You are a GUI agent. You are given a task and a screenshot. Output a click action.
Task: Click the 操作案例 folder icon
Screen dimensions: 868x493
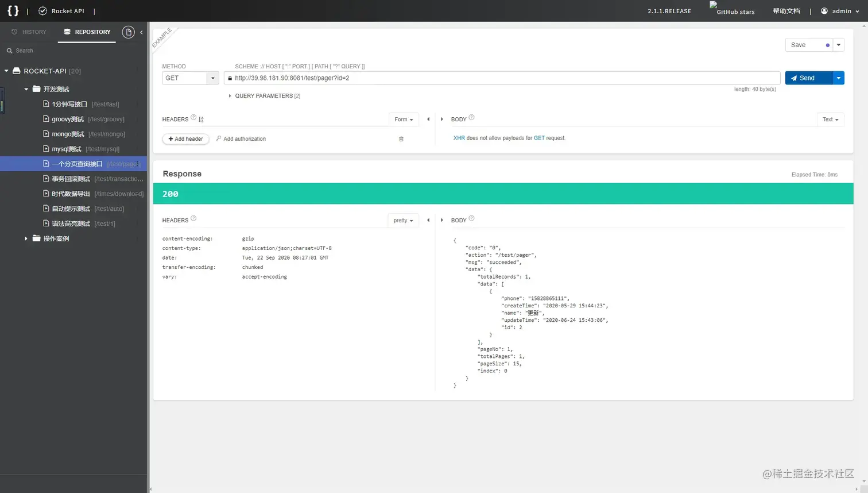[37, 238]
